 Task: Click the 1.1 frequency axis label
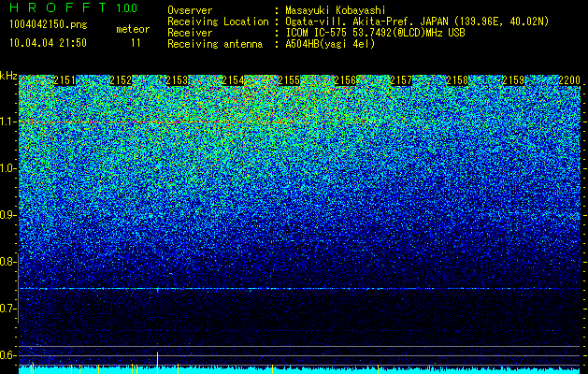[7, 122]
